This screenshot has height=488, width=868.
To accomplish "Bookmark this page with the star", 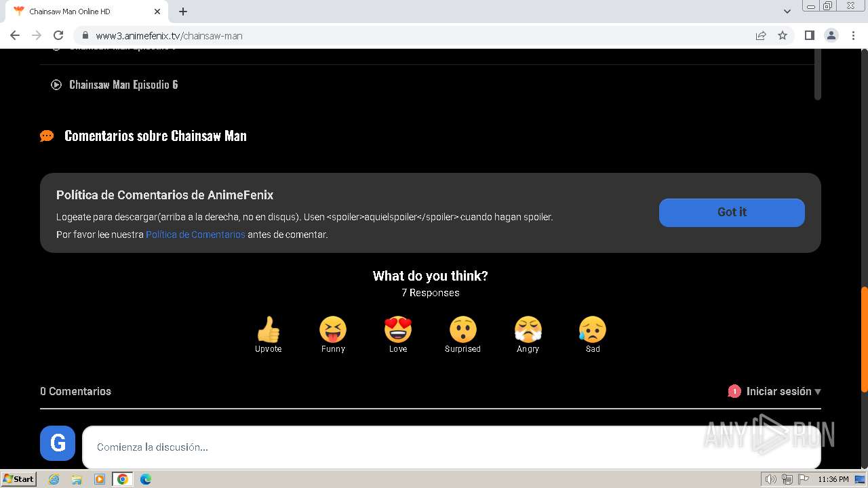I will point(783,35).
